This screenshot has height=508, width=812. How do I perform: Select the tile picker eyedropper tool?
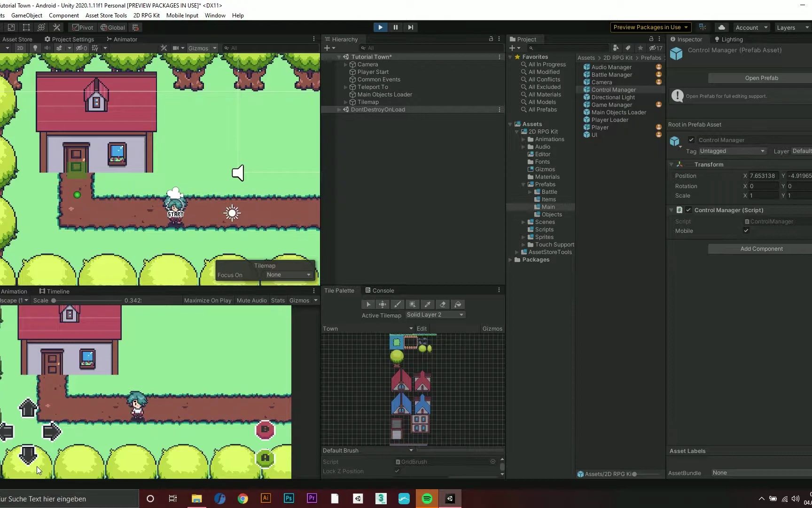428,304
